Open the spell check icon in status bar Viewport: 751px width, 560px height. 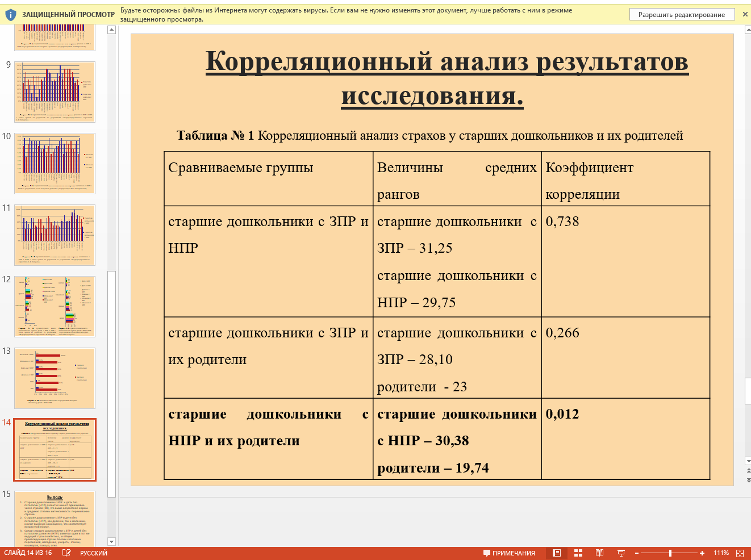(x=66, y=553)
